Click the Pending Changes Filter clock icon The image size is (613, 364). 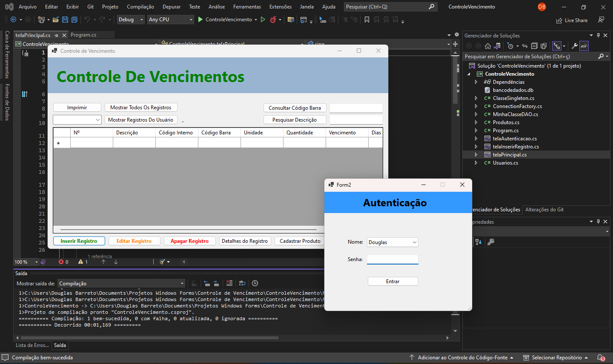510,46
